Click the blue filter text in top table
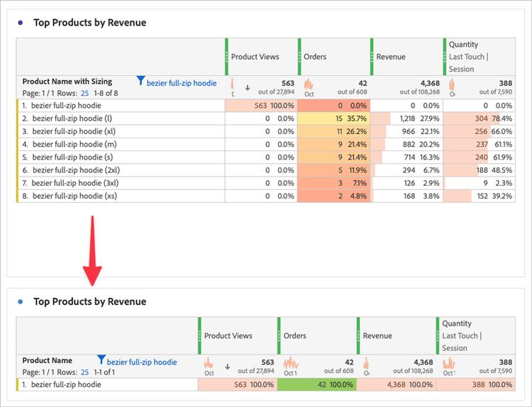 [x=182, y=83]
